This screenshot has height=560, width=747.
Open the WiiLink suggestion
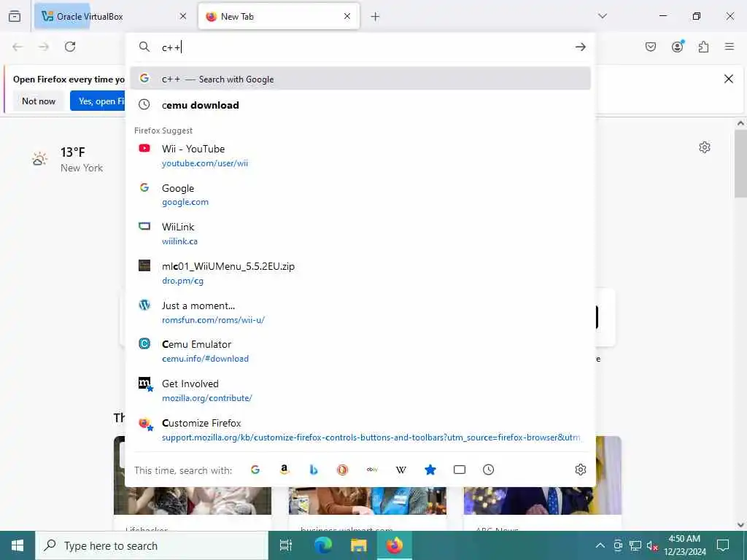point(360,234)
